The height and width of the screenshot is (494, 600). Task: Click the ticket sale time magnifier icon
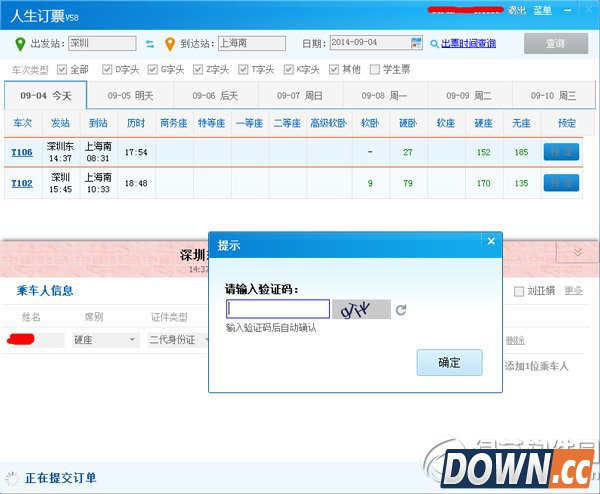click(x=434, y=44)
